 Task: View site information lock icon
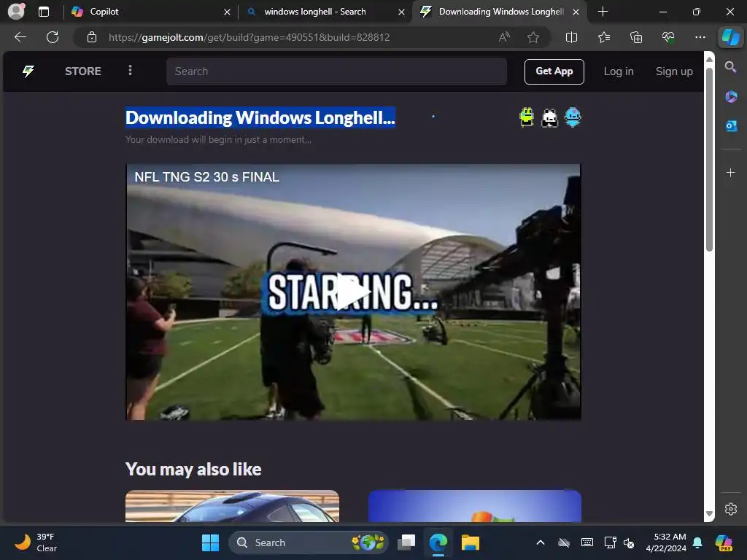tap(92, 37)
